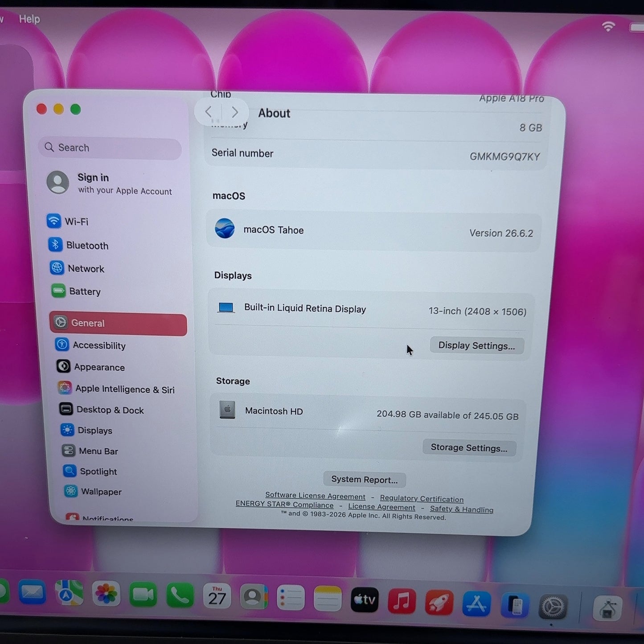Click the "Macintosh HD" storage label
This screenshot has width=644, height=644.
pyautogui.click(x=274, y=411)
